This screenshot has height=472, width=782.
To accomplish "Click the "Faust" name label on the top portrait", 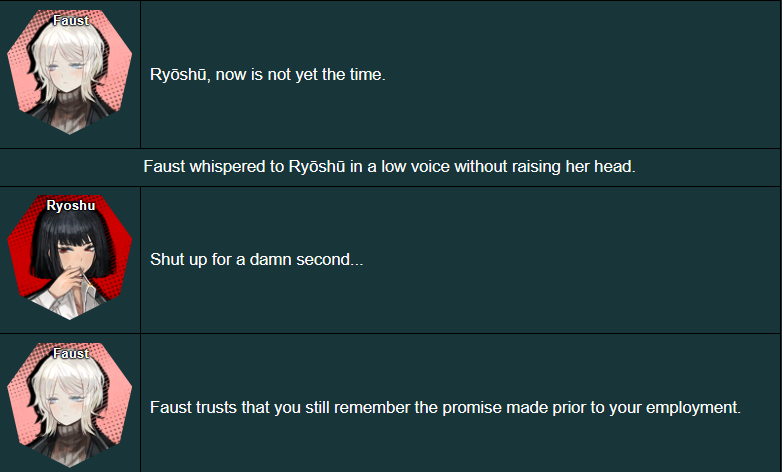I will pyautogui.click(x=70, y=20).
